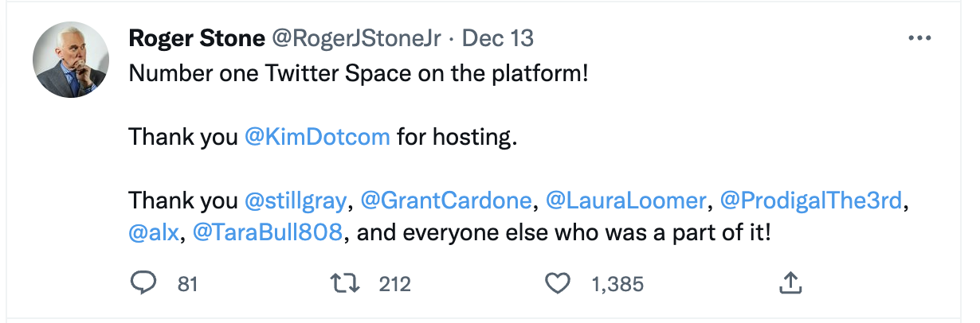Click the 81 replies count
Viewport: 980px width, 323px height.
[x=187, y=284]
